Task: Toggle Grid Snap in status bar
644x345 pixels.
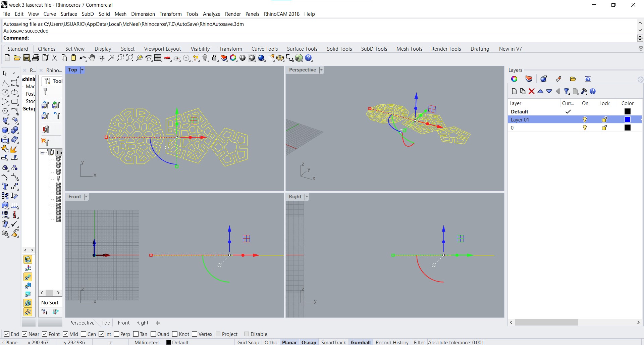Action: tap(248, 342)
